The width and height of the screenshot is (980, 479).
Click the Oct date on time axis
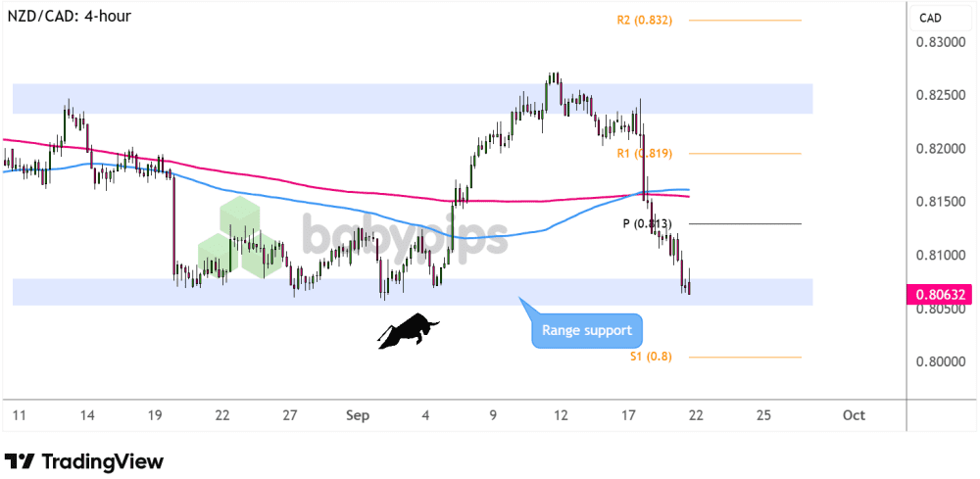coord(853,415)
